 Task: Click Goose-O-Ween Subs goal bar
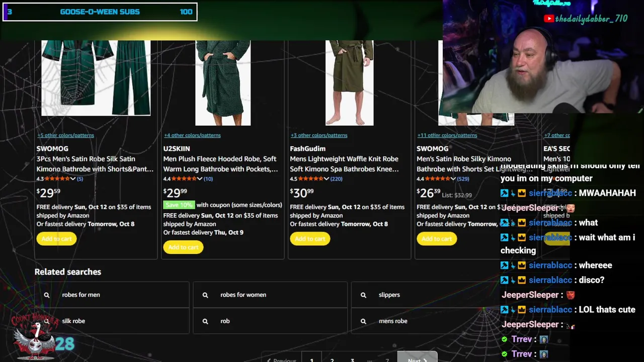click(100, 12)
